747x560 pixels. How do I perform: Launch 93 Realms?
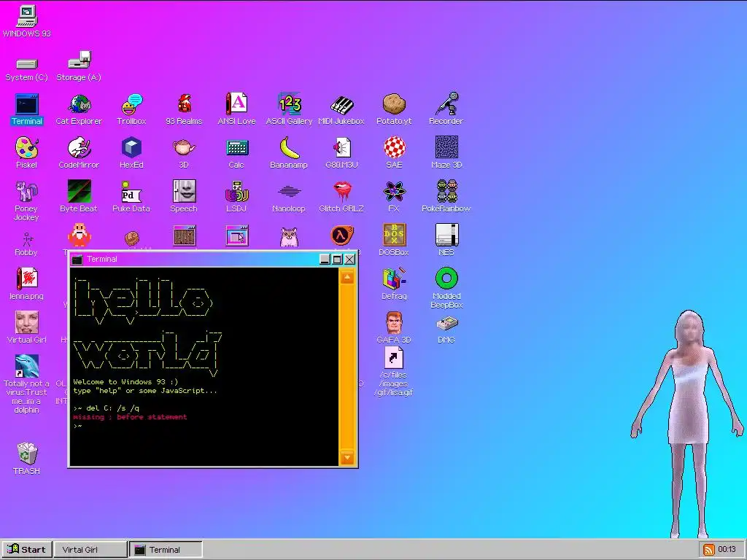coord(184,109)
